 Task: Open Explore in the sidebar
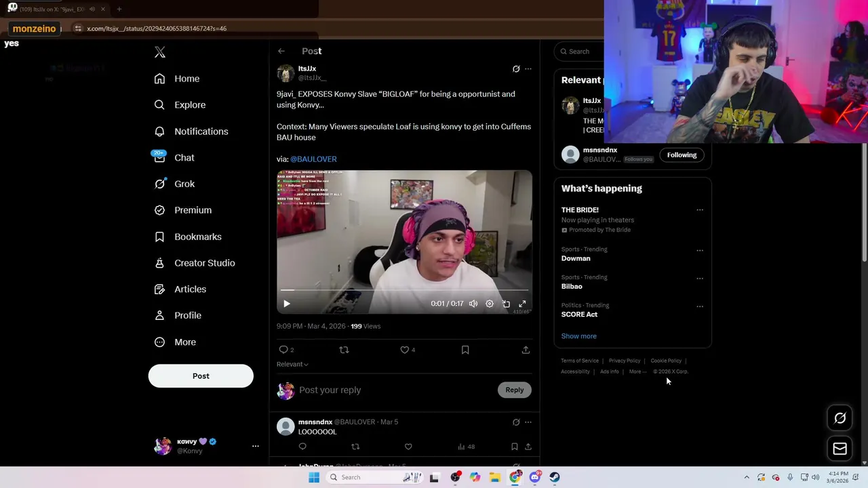pyautogui.click(x=180, y=105)
